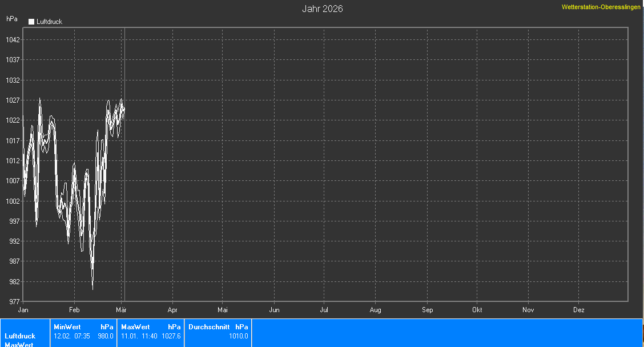Select the MaxWert column header
644x347 pixels.
pyautogui.click(x=135, y=327)
